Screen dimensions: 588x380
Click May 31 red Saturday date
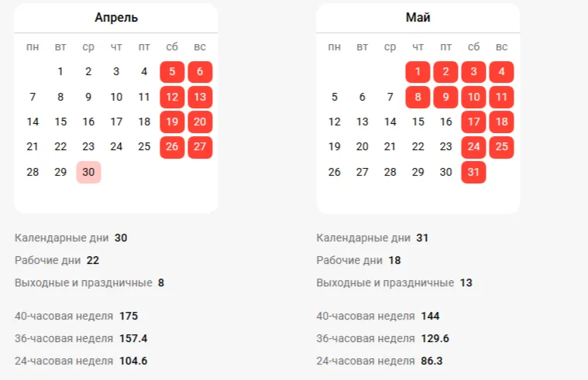point(473,172)
